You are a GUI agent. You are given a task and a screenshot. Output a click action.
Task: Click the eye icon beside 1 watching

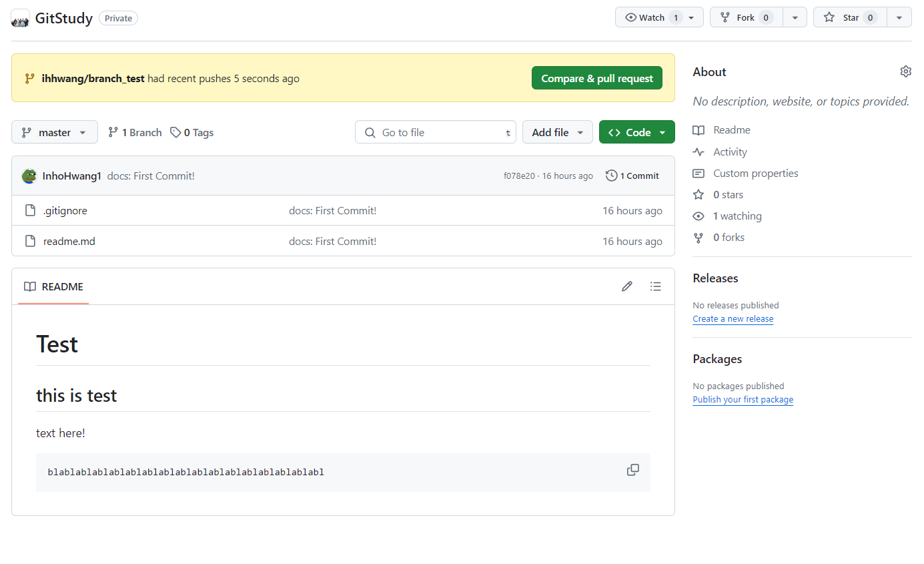699,216
